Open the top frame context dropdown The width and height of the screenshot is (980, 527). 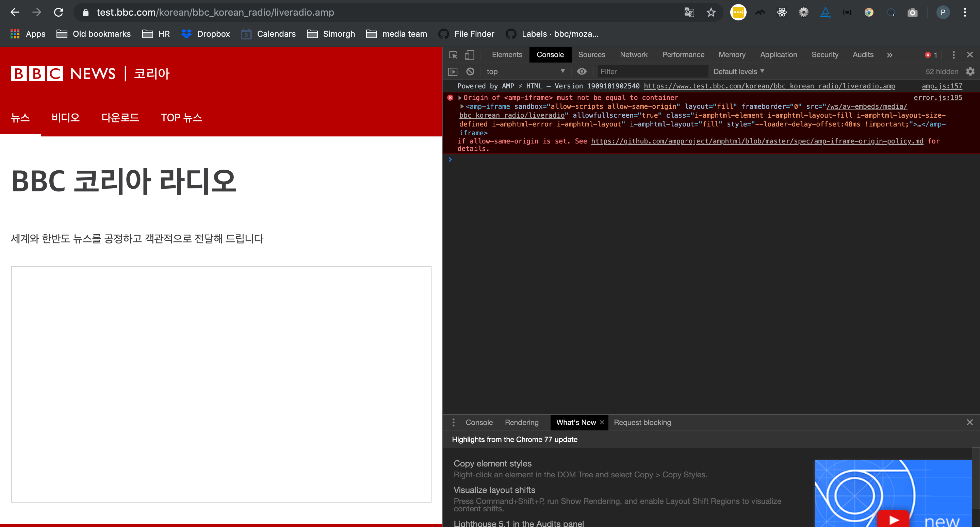525,71
